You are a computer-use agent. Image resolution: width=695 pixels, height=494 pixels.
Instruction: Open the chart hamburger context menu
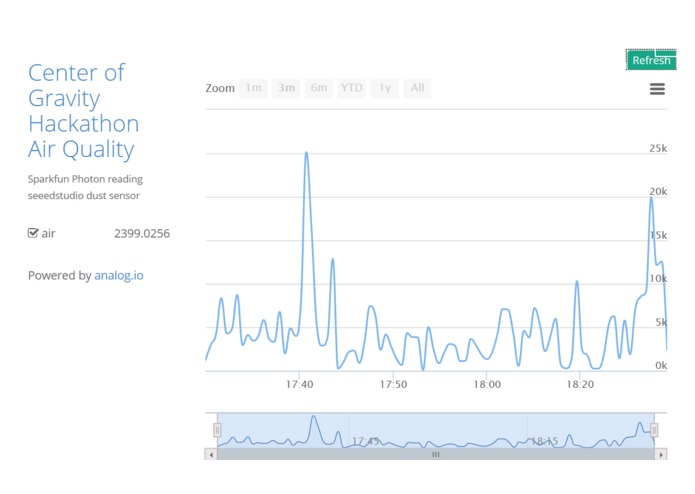coord(657,89)
